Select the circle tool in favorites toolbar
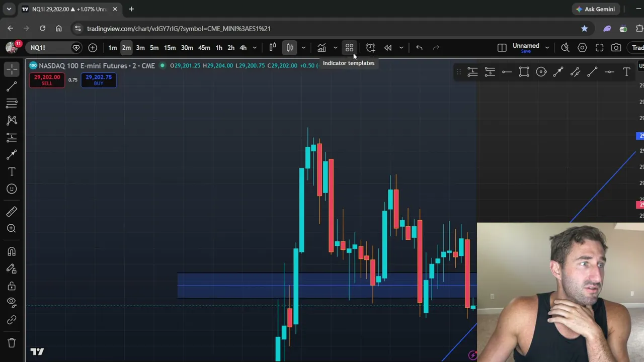The width and height of the screenshot is (644, 362). (x=541, y=72)
